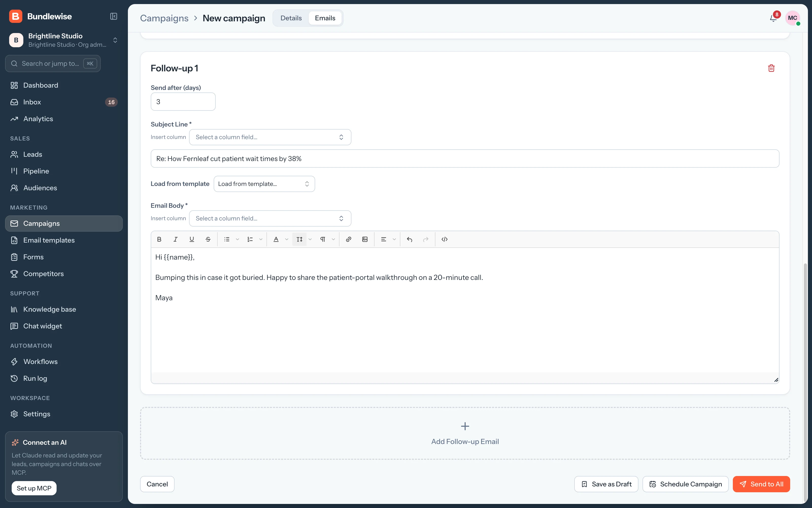Insert a numbered list
The width and height of the screenshot is (812, 508).
[x=250, y=239]
